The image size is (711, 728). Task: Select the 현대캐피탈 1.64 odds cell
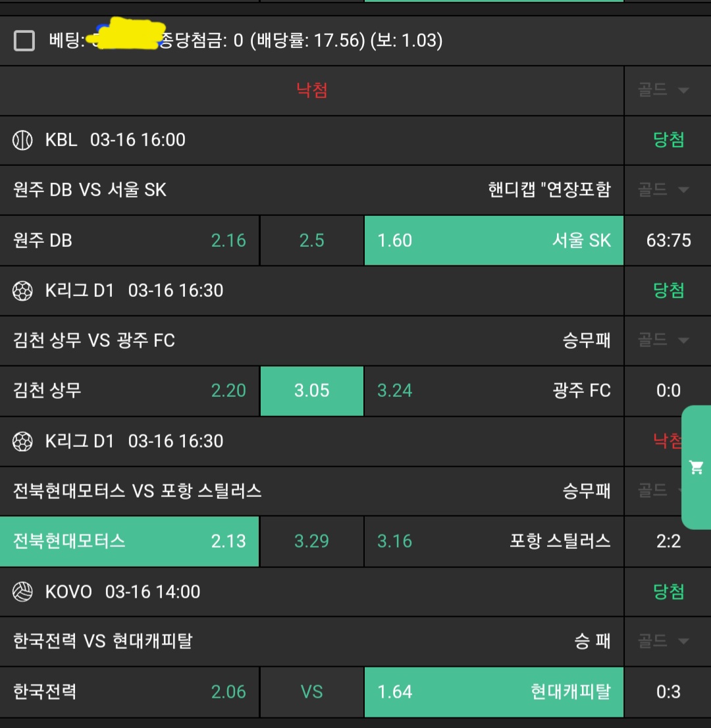pyautogui.click(x=494, y=692)
